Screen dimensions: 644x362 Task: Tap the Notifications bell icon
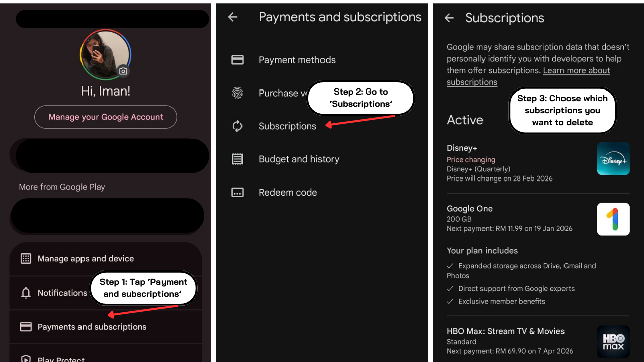26,293
